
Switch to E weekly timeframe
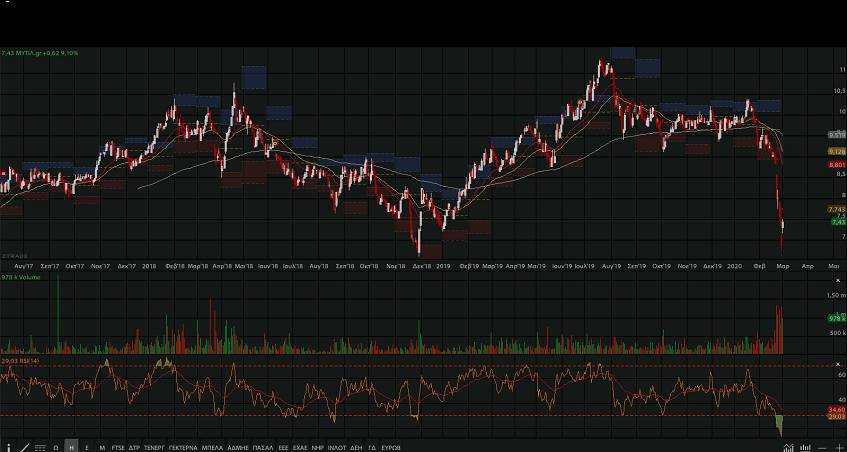click(87, 446)
